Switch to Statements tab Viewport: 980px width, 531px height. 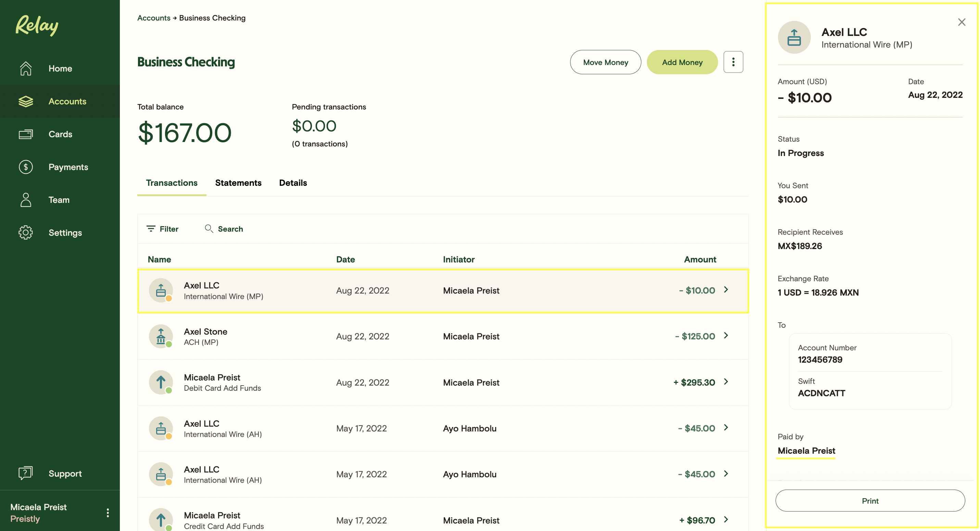(238, 183)
